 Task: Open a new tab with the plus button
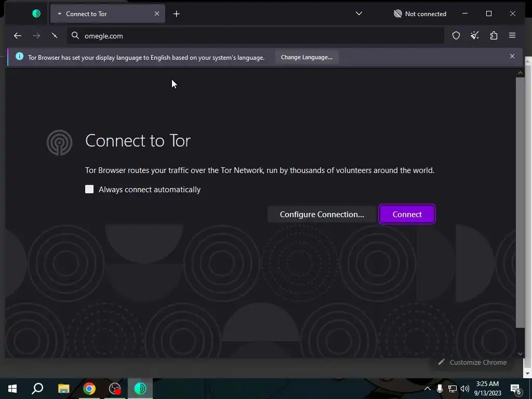[x=177, y=14]
